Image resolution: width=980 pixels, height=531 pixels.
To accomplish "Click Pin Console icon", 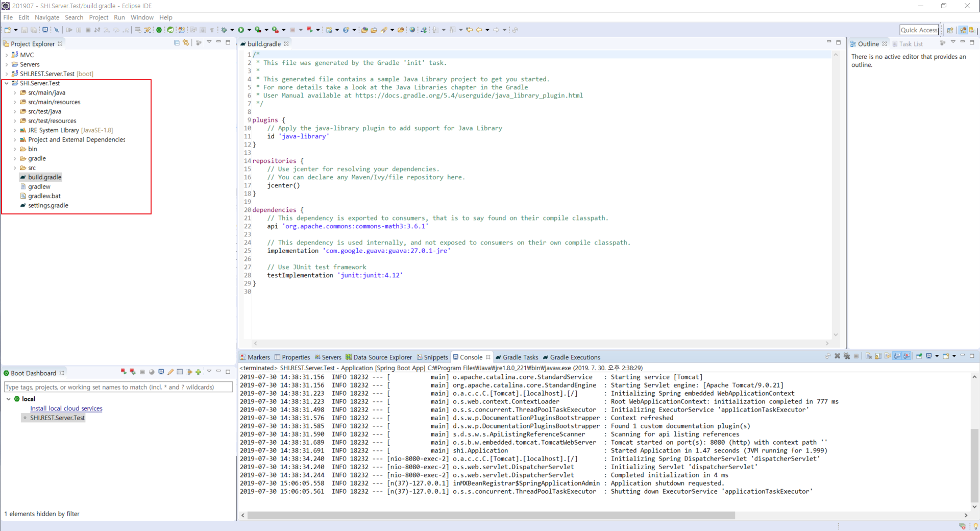I will (919, 356).
